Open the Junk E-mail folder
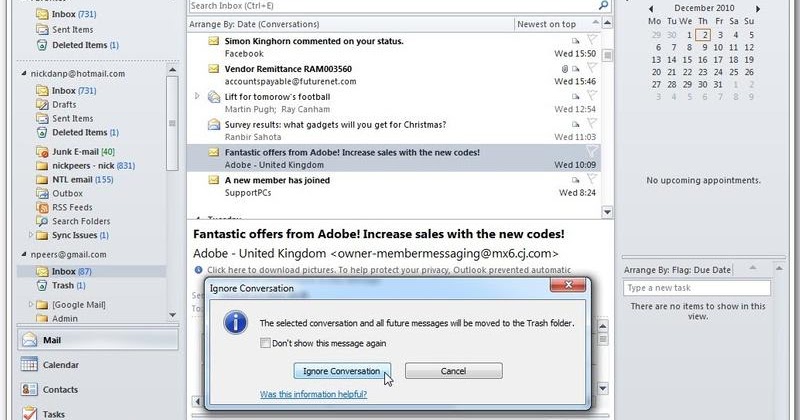Viewport: 800px width, 420px height. tap(78, 151)
